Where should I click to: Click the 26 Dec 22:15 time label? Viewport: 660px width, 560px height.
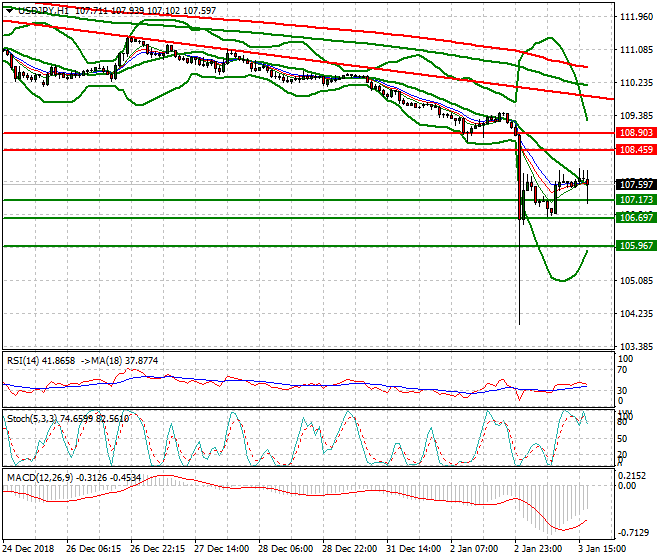(157, 549)
